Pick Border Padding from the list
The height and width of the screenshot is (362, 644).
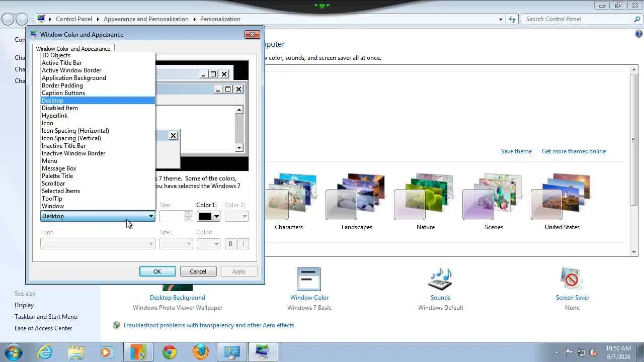pos(98,85)
